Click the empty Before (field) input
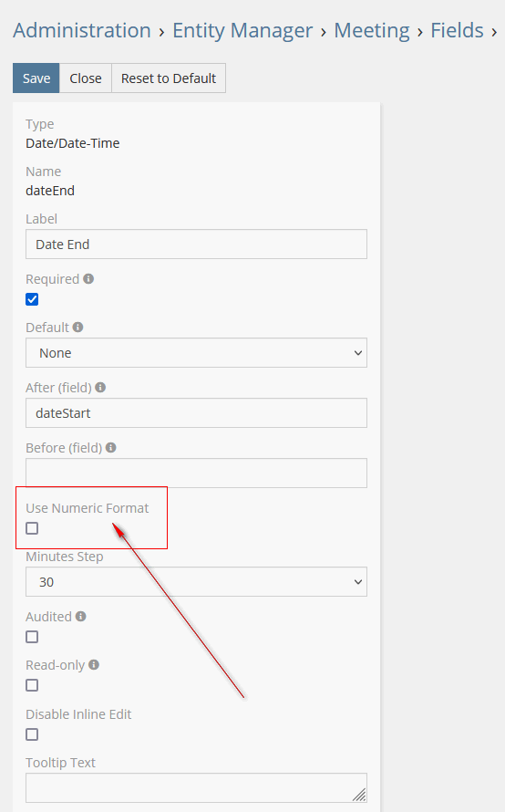Image resolution: width=505 pixels, height=812 pixels. (197, 473)
